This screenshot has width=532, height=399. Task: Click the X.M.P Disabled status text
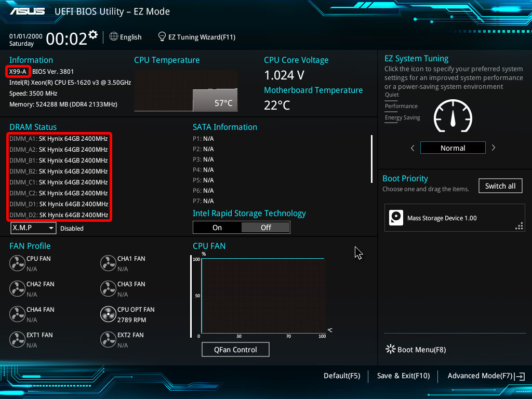click(72, 229)
